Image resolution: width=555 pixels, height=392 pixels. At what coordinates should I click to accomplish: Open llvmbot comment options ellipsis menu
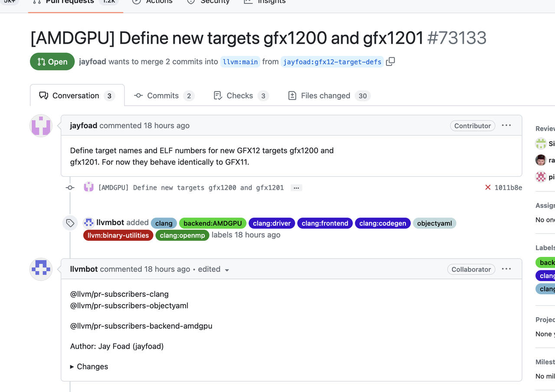506,269
